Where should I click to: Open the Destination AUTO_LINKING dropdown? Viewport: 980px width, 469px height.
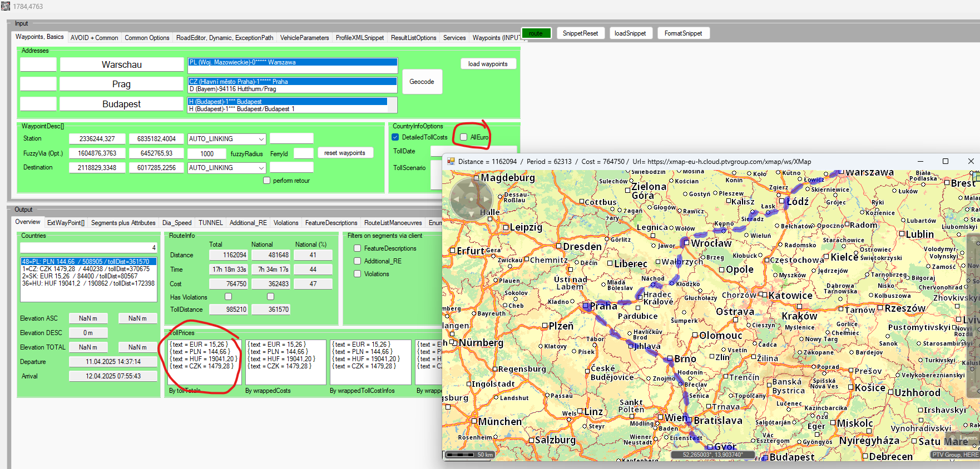tap(261, 168)
